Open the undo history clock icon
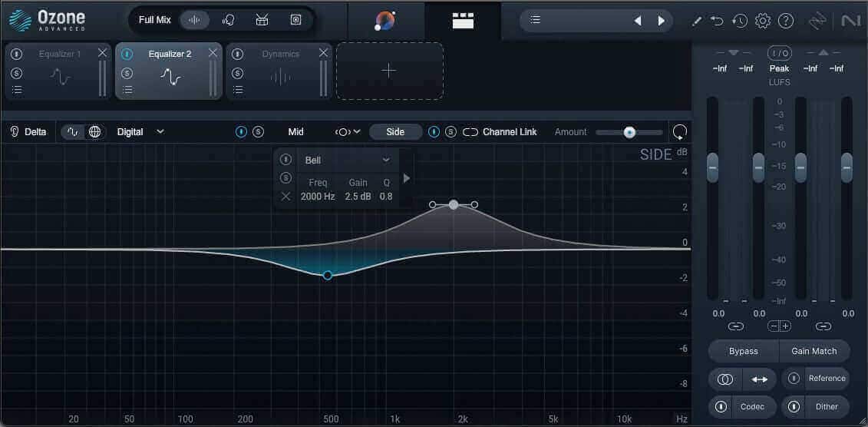Viewport: 868px width, 427px height. 740,21
